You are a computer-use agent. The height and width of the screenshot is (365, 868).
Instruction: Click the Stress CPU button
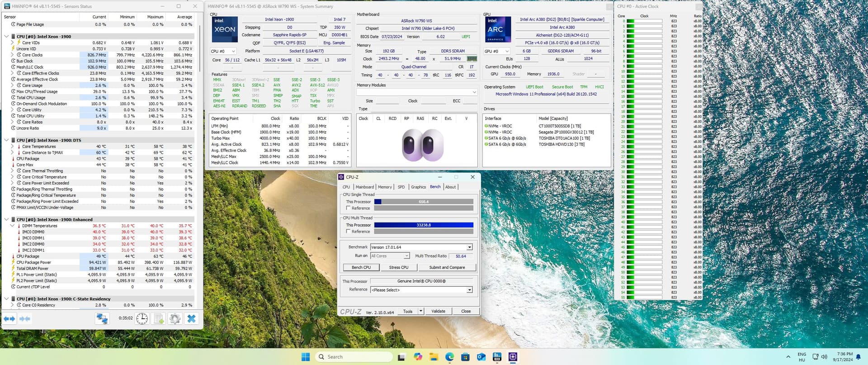coord(398,267)
